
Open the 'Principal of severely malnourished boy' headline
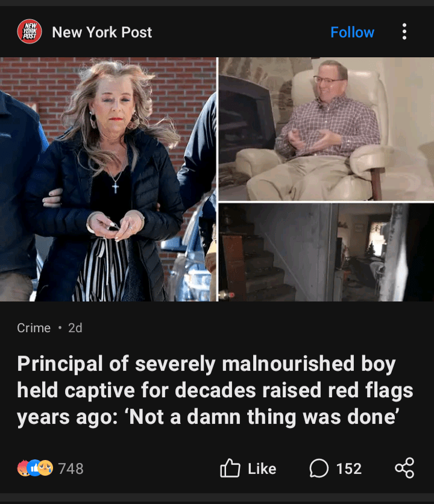click(215, 391)
